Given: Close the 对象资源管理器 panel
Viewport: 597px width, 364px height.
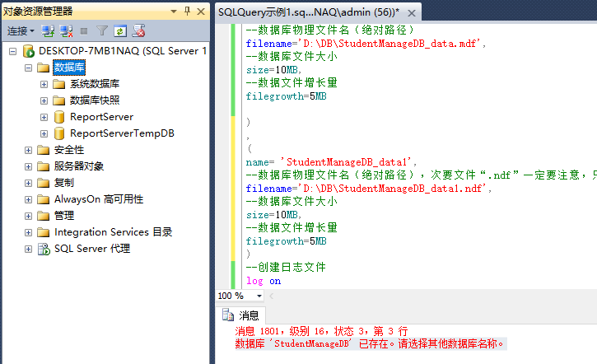Looking at the screenshot, I should coord(201,12).
